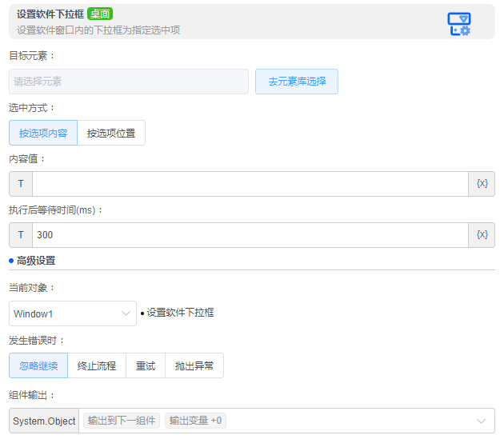
Task: Toggle the T type icon for wait time
Action: click(x=21, y=235)
